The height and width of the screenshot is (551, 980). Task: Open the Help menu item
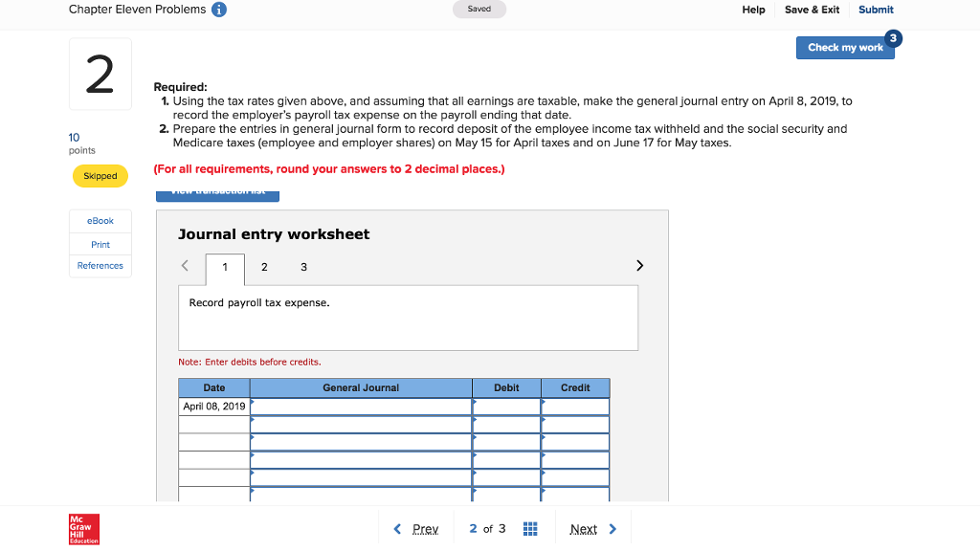(x=753, y=10)
